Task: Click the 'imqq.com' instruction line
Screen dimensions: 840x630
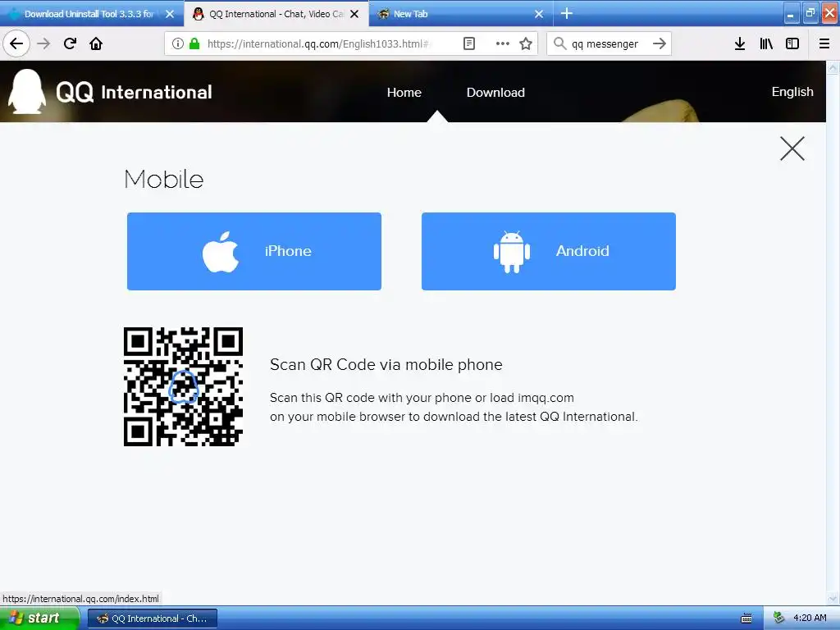Action: [x=422, y=398]
